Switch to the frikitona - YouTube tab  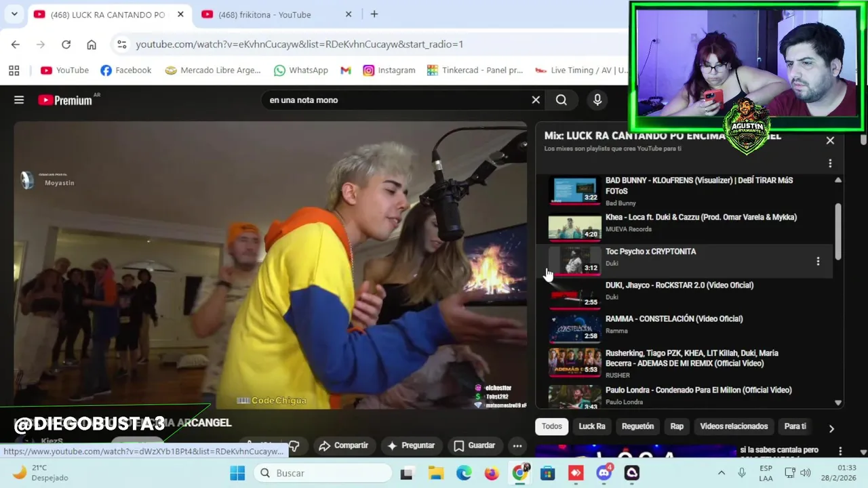click(x=264, y=14)
